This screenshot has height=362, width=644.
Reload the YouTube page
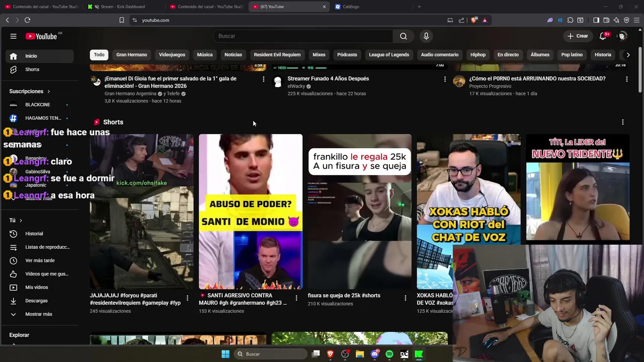(27, 20)
